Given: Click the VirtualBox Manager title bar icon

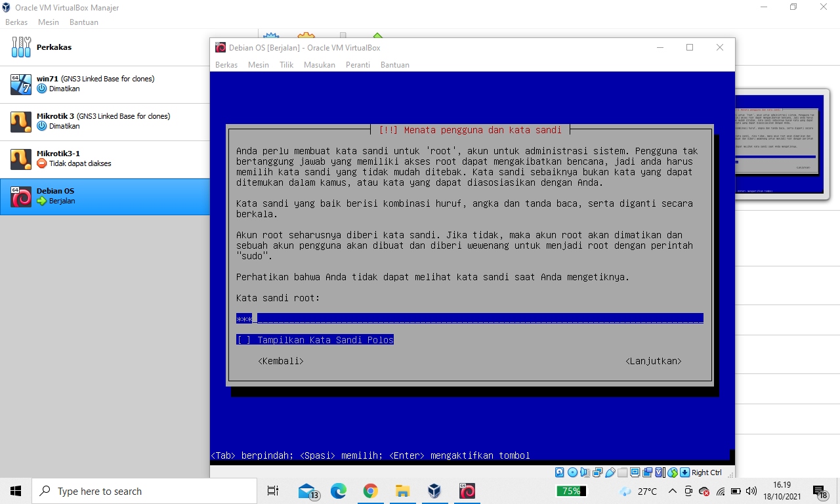Looking at the screenshot, I should pyautogui.click(x=7, y=8).
